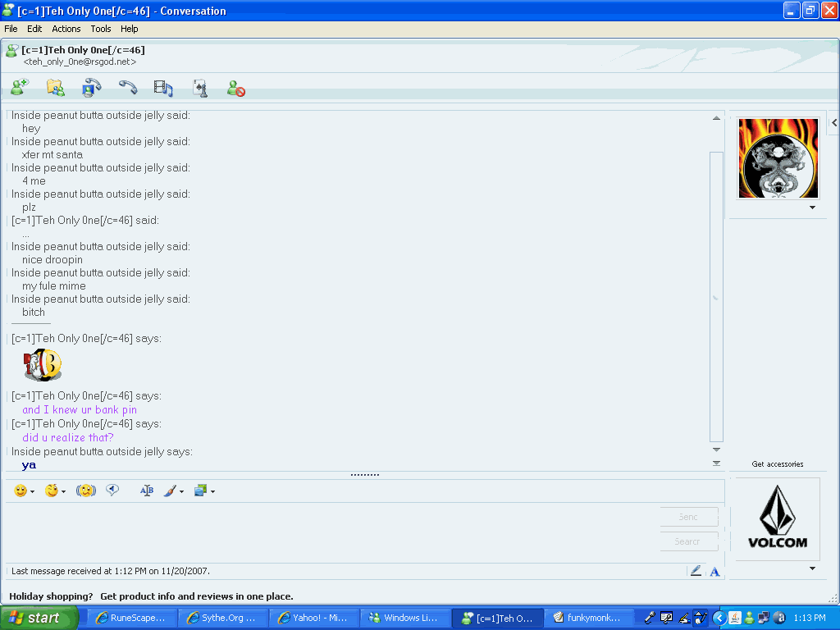
Task: Switch to text typing mode
Action: [714, 571]
